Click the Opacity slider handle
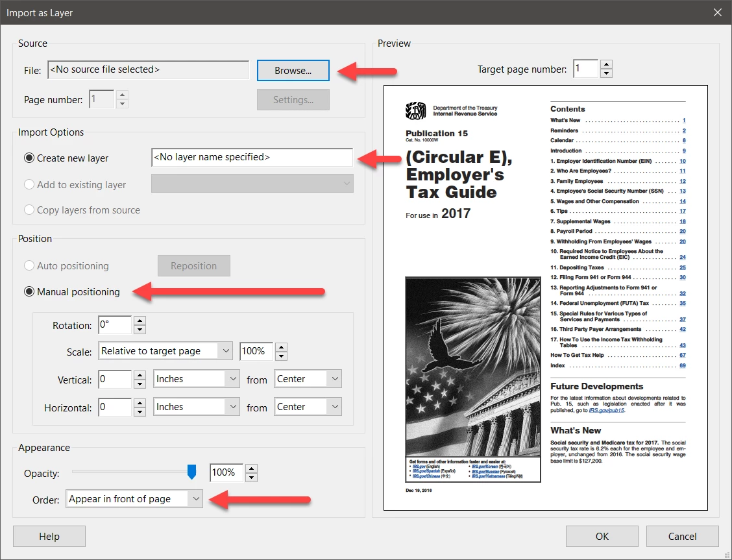732x560 pixels. click(191, 472)
